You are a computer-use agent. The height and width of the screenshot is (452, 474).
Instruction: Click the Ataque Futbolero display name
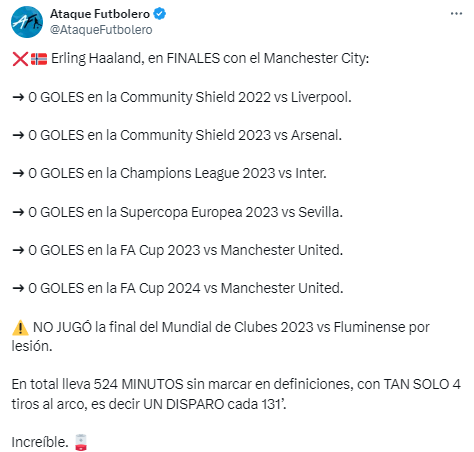point(100,14)
